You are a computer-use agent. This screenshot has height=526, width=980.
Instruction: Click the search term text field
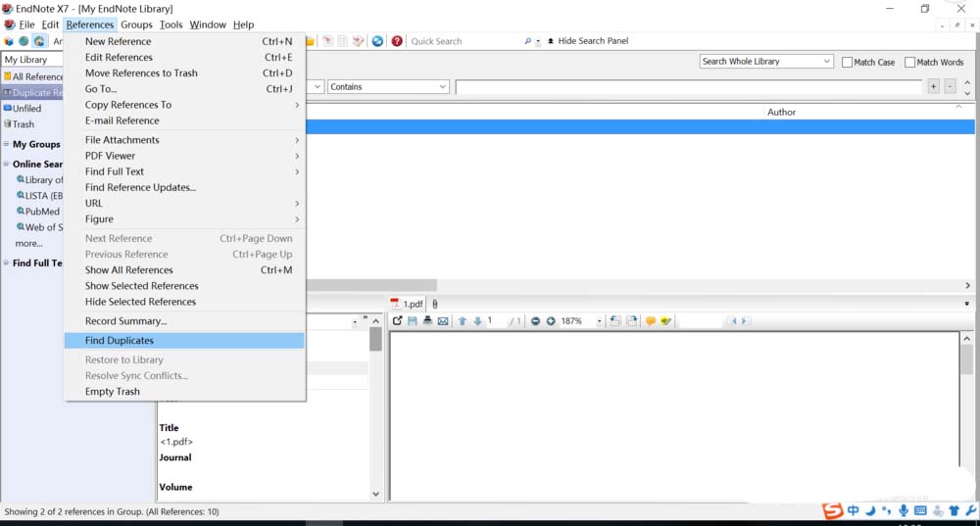coord(689,87)
